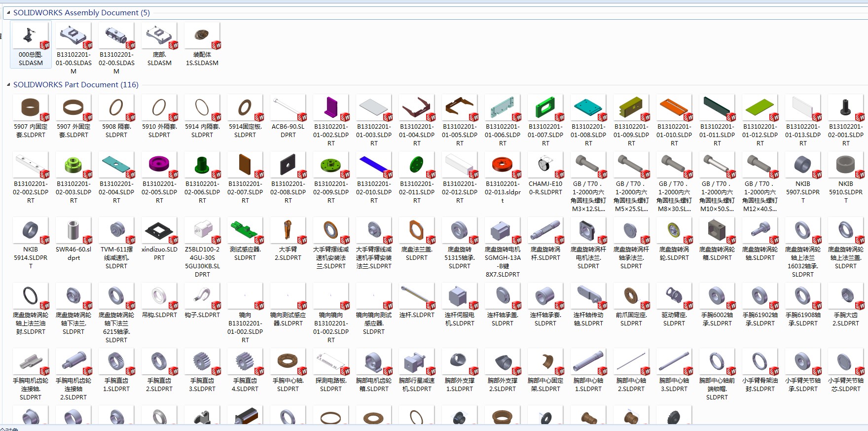
Task: Select the 腕部行星减速机.SLDPRT icon
Action: 417,361
